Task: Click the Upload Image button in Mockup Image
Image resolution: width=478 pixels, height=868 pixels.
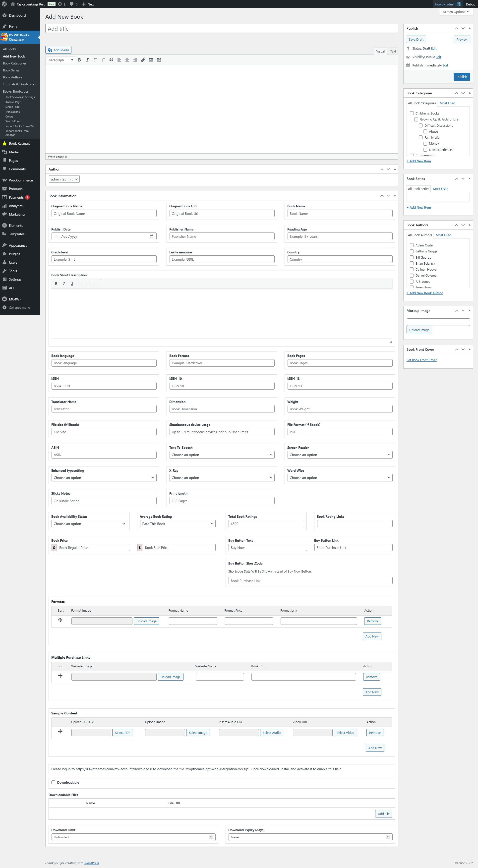Action: [419, 330]
